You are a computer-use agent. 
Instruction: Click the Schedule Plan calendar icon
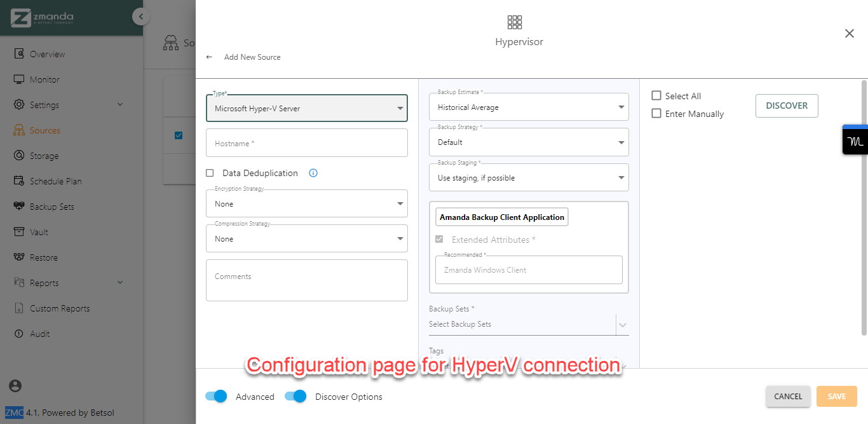tap(19, 181)
